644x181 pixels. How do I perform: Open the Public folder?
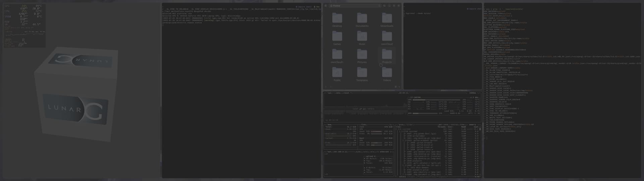pos(337,74)
